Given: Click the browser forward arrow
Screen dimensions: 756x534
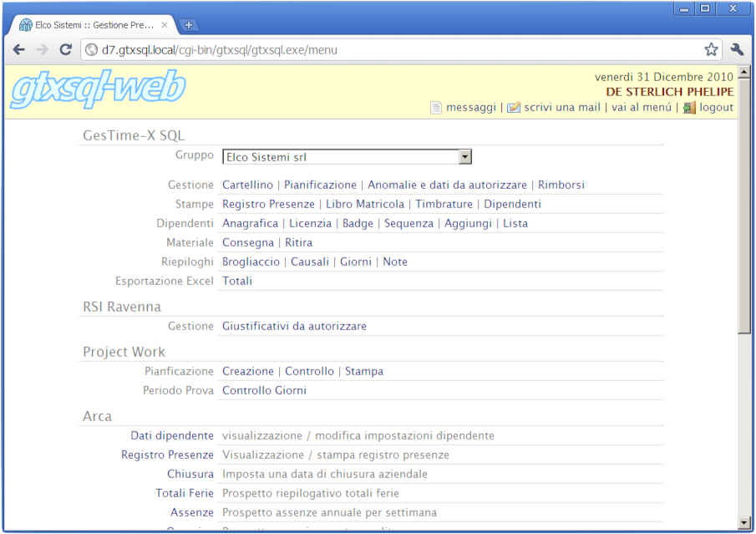Looking at the screenshot, I should point(43,49).
